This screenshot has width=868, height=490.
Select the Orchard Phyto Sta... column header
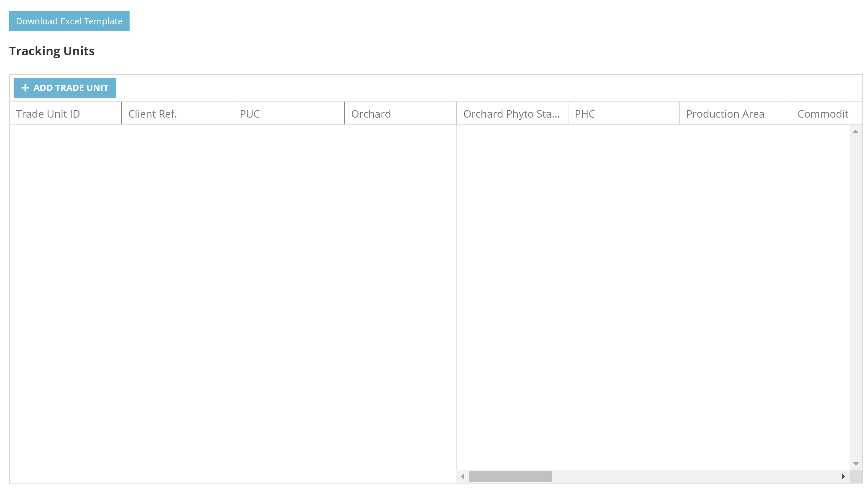pos(512,114)
